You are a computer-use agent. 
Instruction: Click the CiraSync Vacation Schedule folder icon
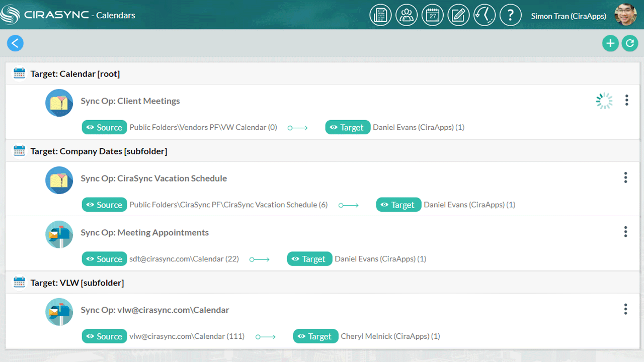pyautogui.click(x=59, y=180)
